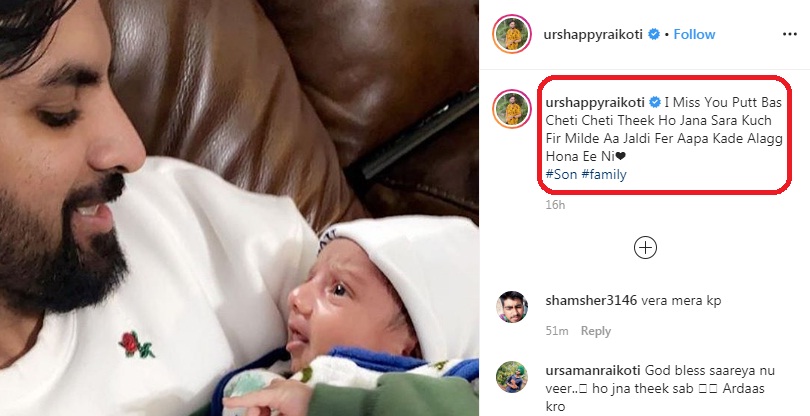This screenshot has width=810, height=416.
Task: Open the #Son hashtag
Action: 559,174
